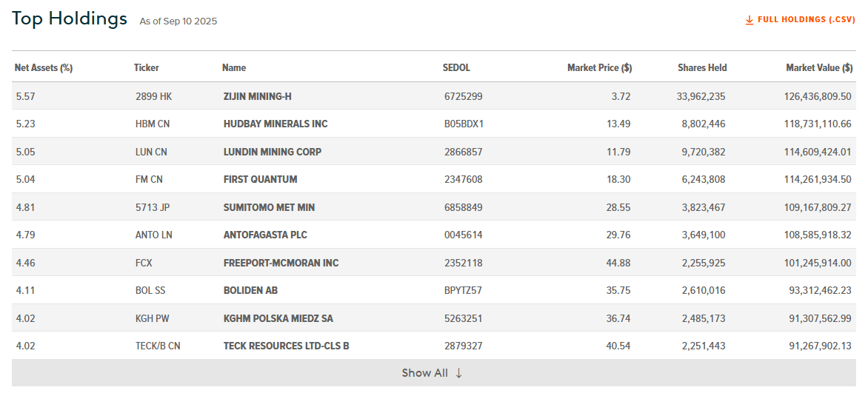This screenshot has height=396, width=868.
Task: Click SEDOL value 2347608
Action: point(464,179)
